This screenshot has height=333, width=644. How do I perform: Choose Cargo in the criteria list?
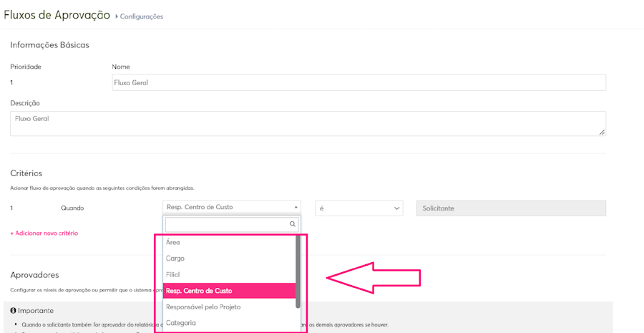175,259
